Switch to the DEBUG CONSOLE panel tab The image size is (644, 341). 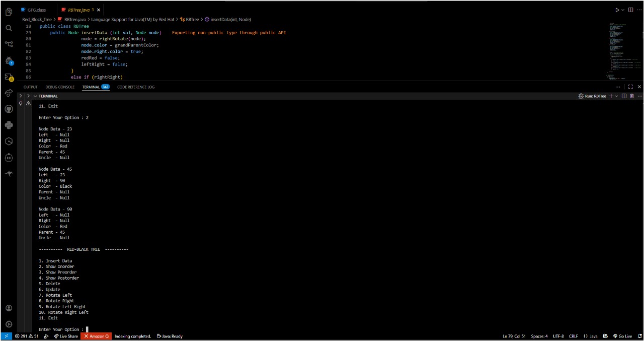point(60,87)
